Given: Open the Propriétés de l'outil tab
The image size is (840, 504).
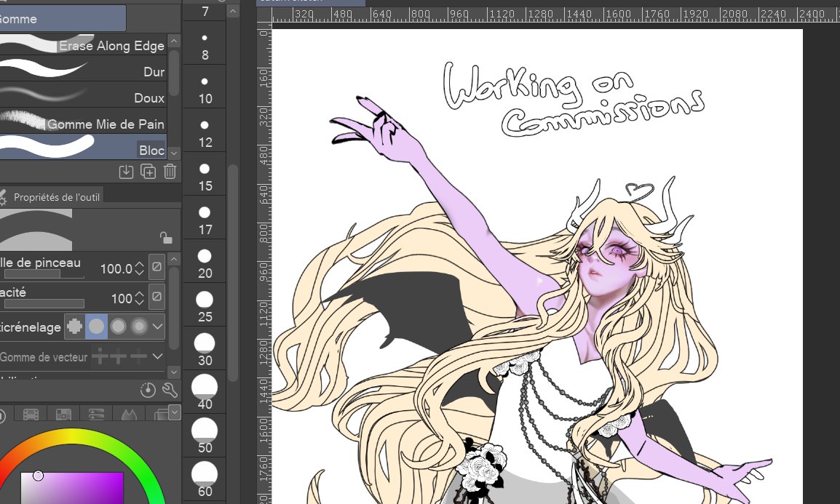Looking at the screenshot, I should pyautogui.click(x=51, y=197).
